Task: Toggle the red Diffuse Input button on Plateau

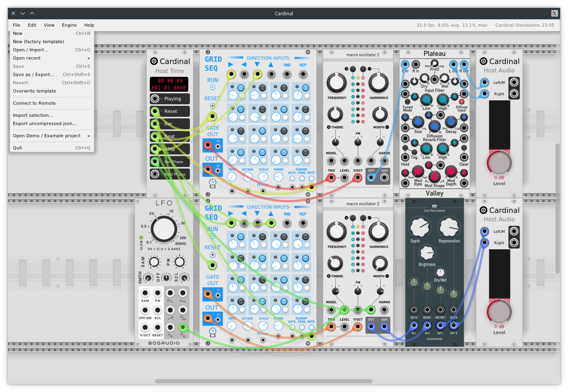Action: click(462, 102)
